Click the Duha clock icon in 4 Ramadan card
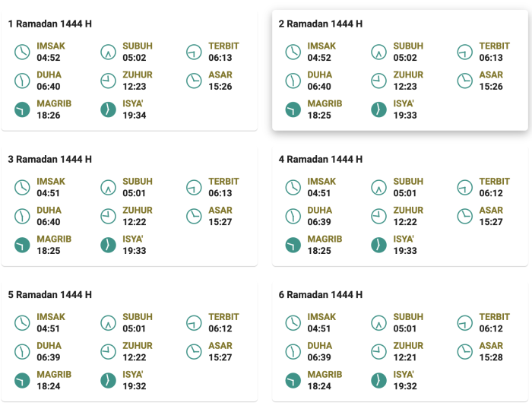Viewport: 532px width, 409px height. (293, 216)
